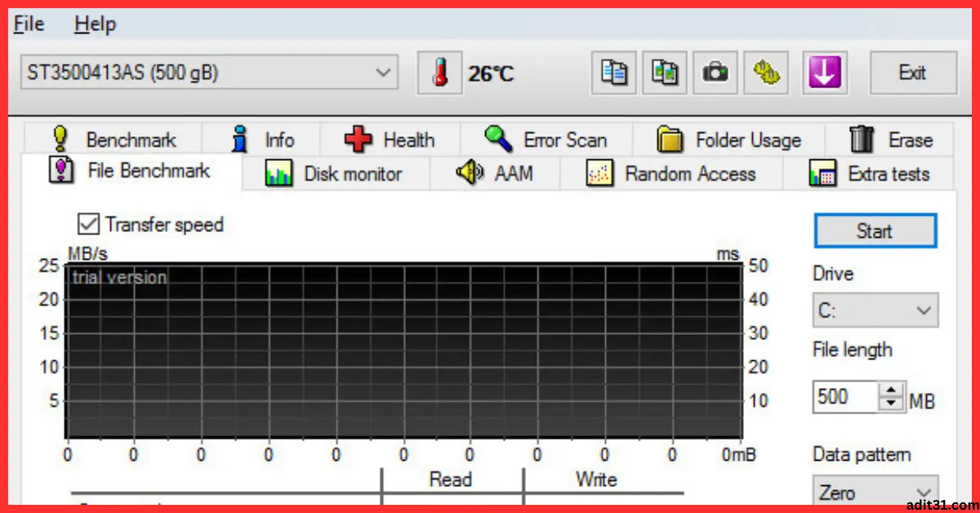Click the ms axis label
980x513 pixels.
pos(728,255)
